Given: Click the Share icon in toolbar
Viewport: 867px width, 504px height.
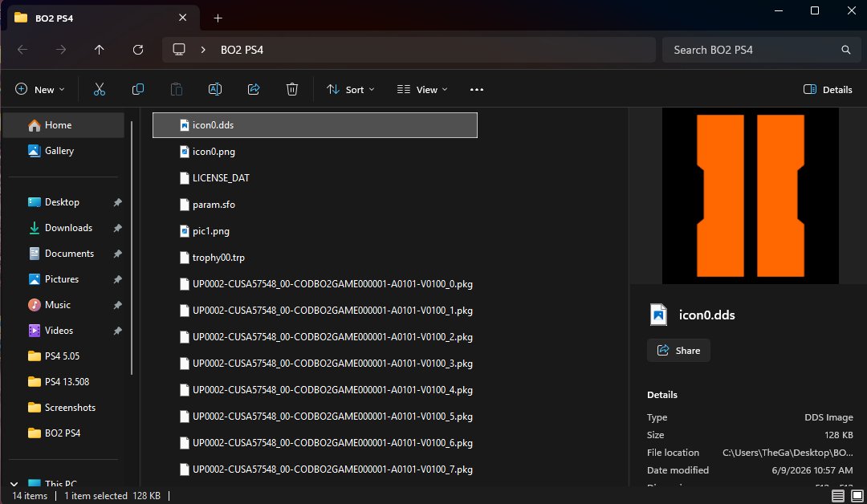Looking at the screenshot, I should pos(254,90).
